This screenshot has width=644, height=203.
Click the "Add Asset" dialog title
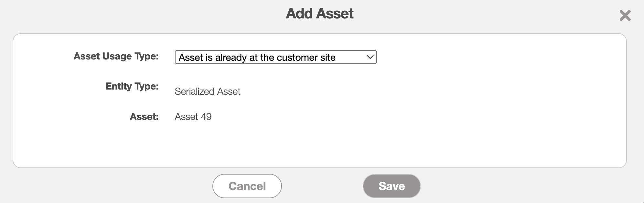pyautogui.click(x=319, y=14)
